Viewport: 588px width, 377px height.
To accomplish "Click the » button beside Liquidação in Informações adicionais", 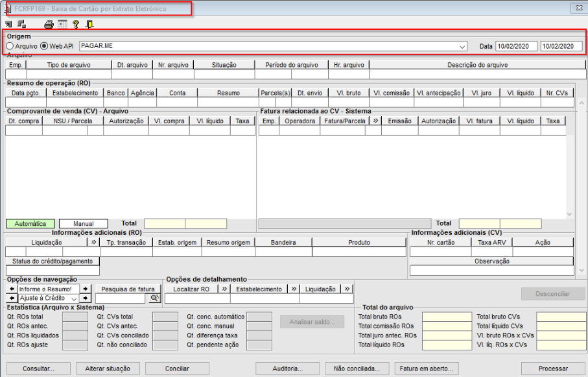I will click(x=94, y=242).
